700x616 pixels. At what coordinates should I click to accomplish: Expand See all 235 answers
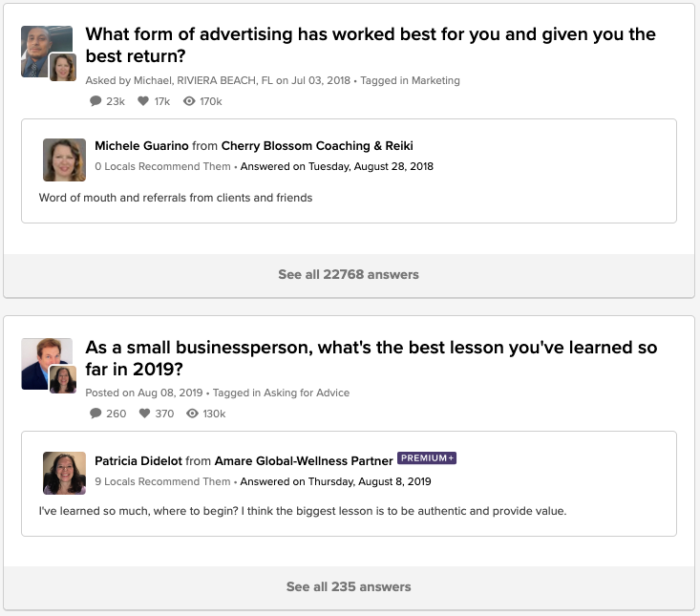click(x=349, y=586)
